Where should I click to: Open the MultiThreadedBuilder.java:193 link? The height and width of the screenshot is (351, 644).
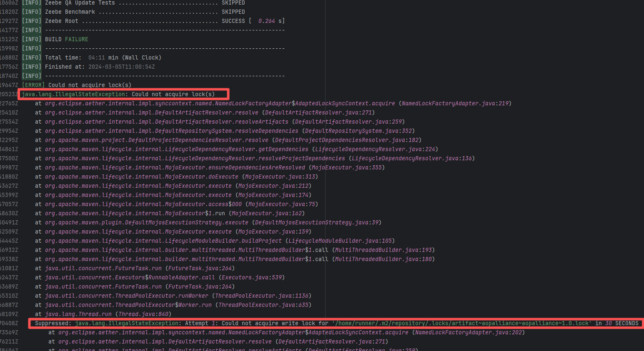(383, 250)
